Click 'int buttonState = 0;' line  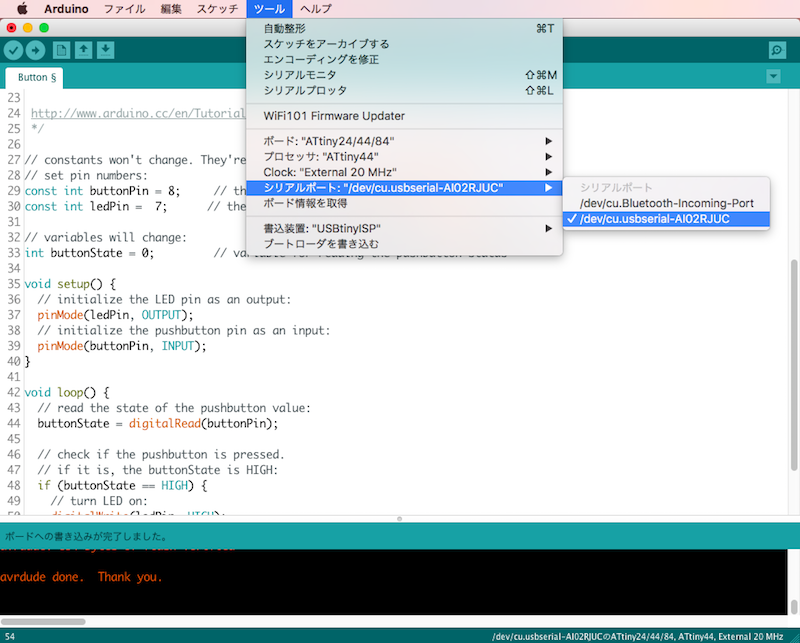click(x=89, y=253)
